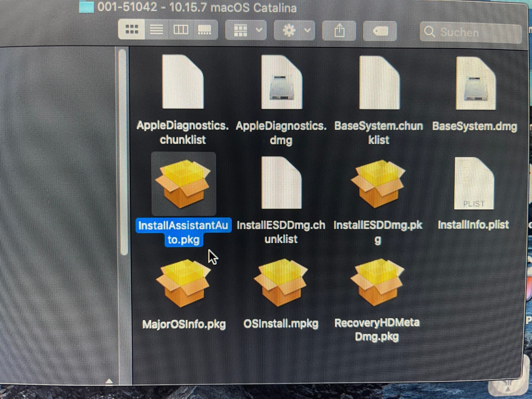Screen dimensions: 532x399
Task: Switch to list view in Finder toolbar
Action: pyautogui.click(x=156, y=29)
